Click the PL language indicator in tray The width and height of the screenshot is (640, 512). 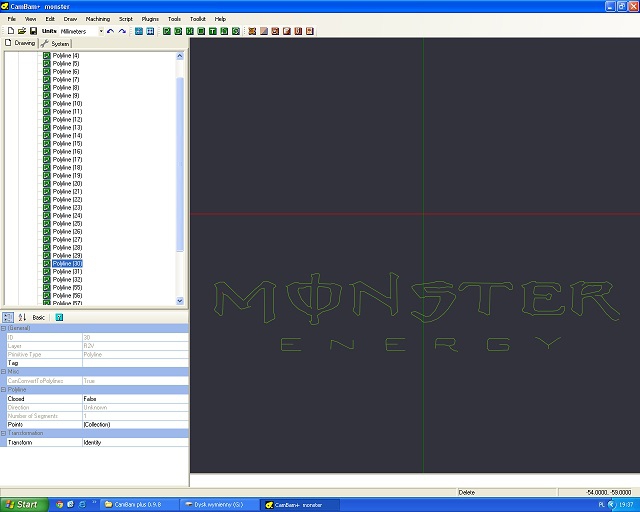coord(601,505)
